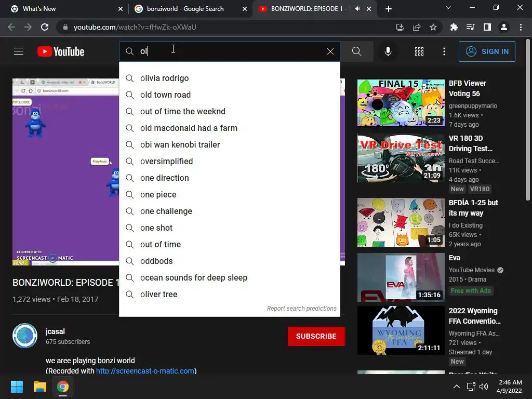532x399 pixels.
Task: Toggle the Chrome side panel
Action: click(x=487, y=27)
